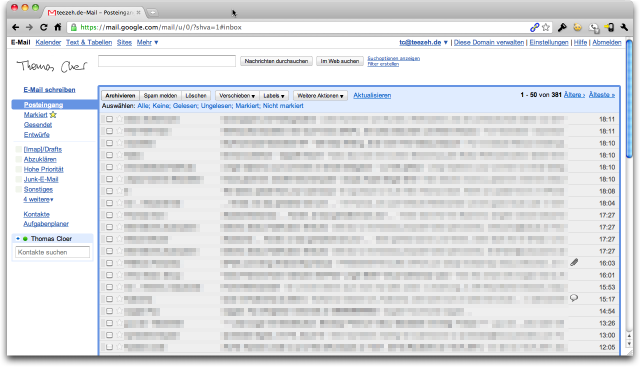Click E-Mail schreiben to compose
The height and width of the screenshot is (367, 640).
(49, 89)
